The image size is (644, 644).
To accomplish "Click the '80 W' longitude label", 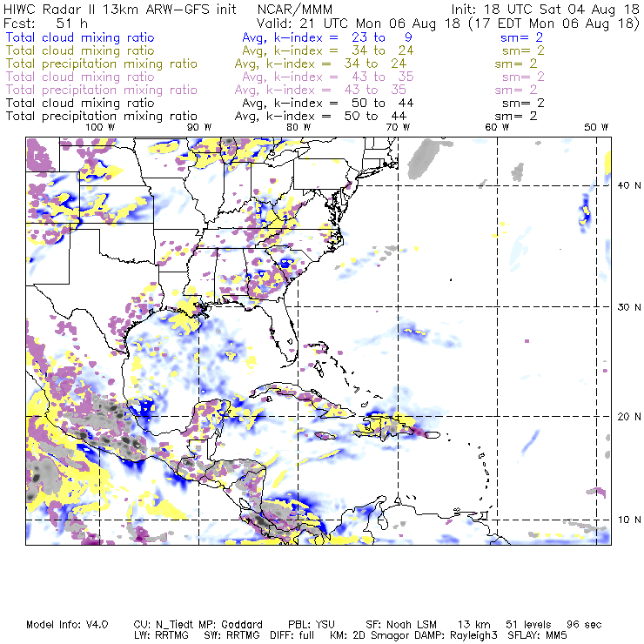I will pos(299,127).
